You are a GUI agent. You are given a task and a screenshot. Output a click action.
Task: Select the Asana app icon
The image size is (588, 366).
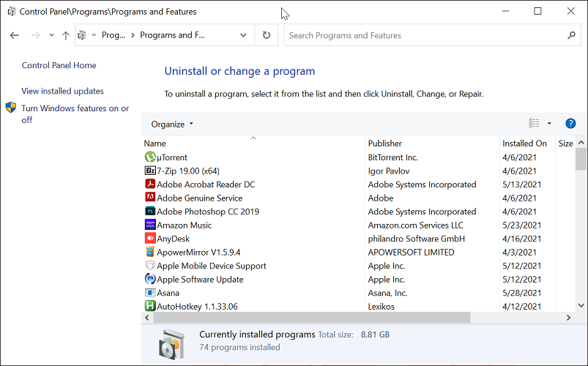(x=150, y=293)
